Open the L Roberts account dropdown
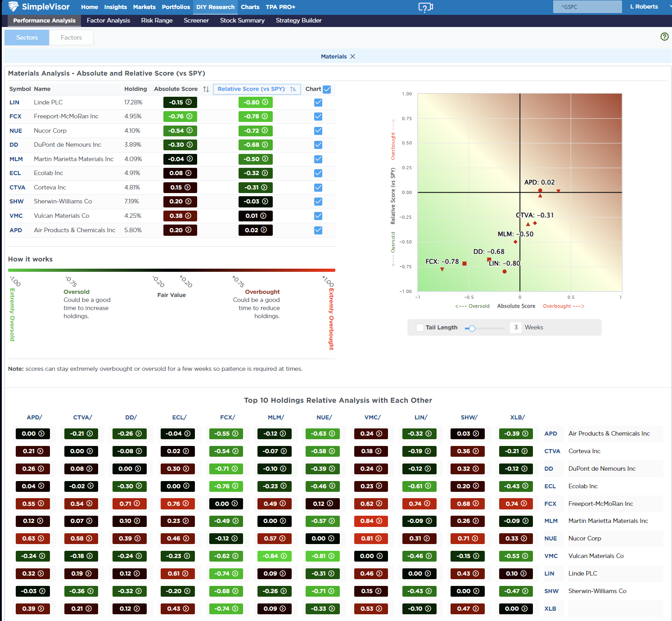 tap(644, 7)
